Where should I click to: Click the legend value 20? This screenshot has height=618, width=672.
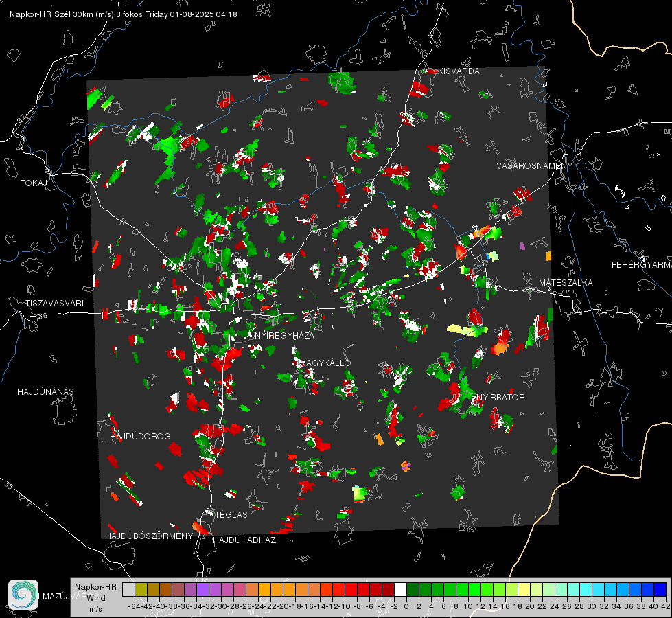pyautogui.click(x=530, y=606)
